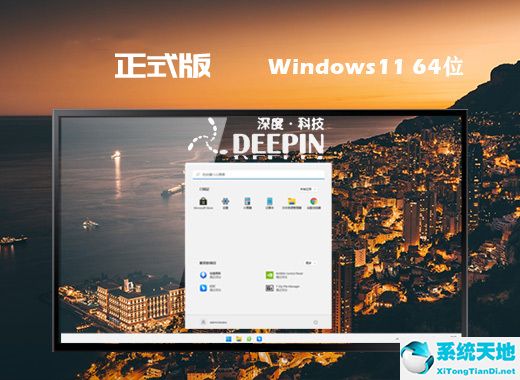Open the blue app icon on taskbar

tap(259, 339)
